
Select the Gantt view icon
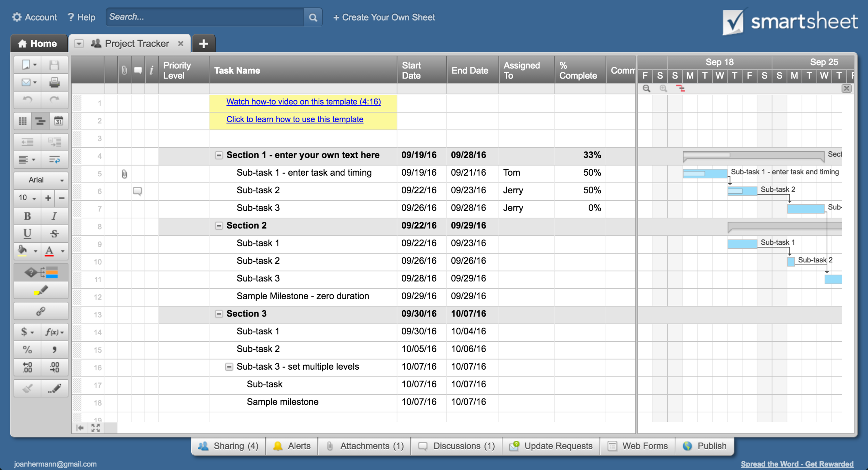click(x=41, y=121)
